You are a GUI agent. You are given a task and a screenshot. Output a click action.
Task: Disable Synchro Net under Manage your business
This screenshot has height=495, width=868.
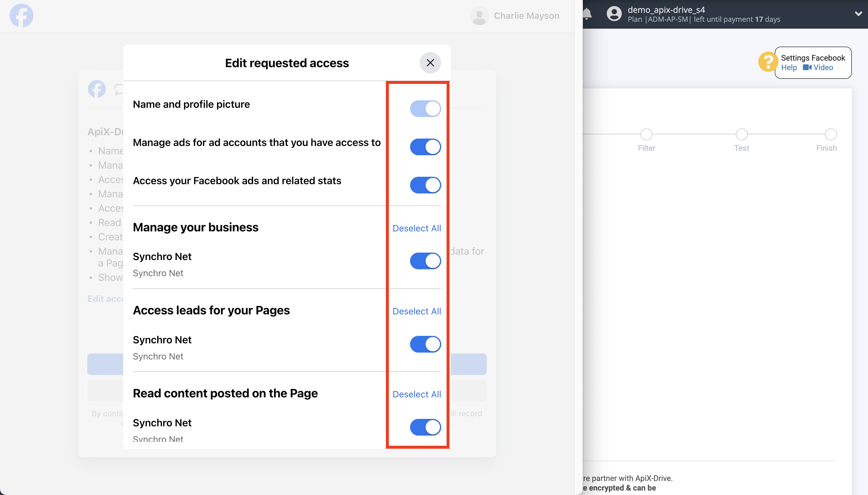(x=425, y=261)
